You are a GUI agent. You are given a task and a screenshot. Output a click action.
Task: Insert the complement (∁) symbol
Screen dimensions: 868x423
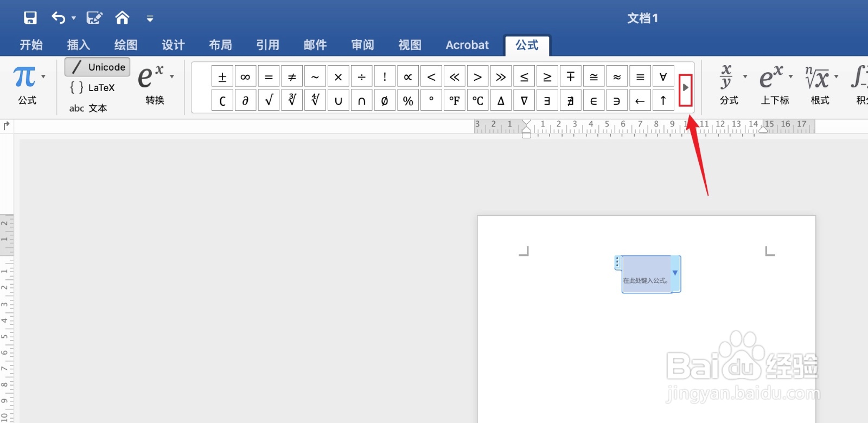point(222,100)
